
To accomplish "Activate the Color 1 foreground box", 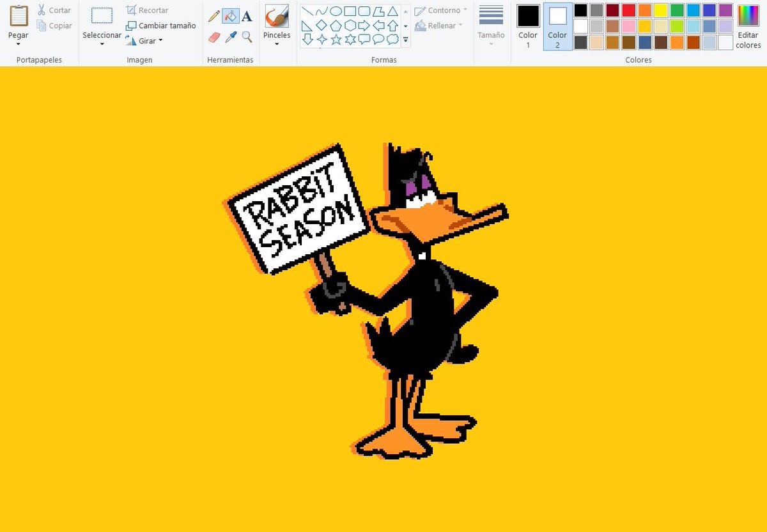I will [x=528, y=26].
